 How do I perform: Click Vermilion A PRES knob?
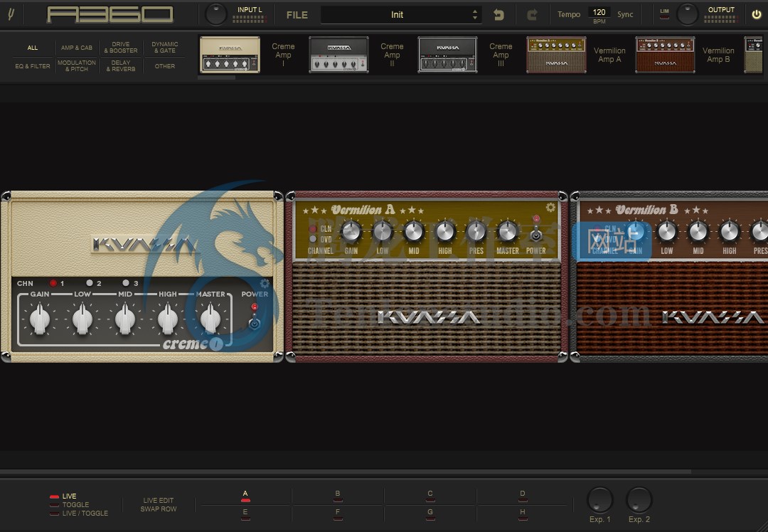pyautogui.click(x=476, y=231)
